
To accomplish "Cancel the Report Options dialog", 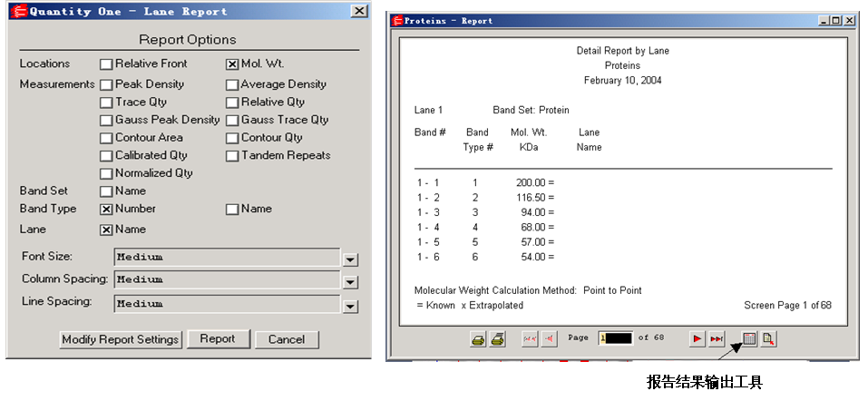I will click(287, 339).
